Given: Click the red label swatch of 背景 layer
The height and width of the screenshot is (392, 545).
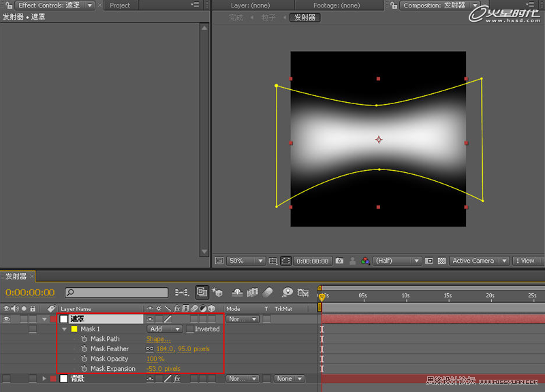Looking at the screenshot, I should [53, 378].
